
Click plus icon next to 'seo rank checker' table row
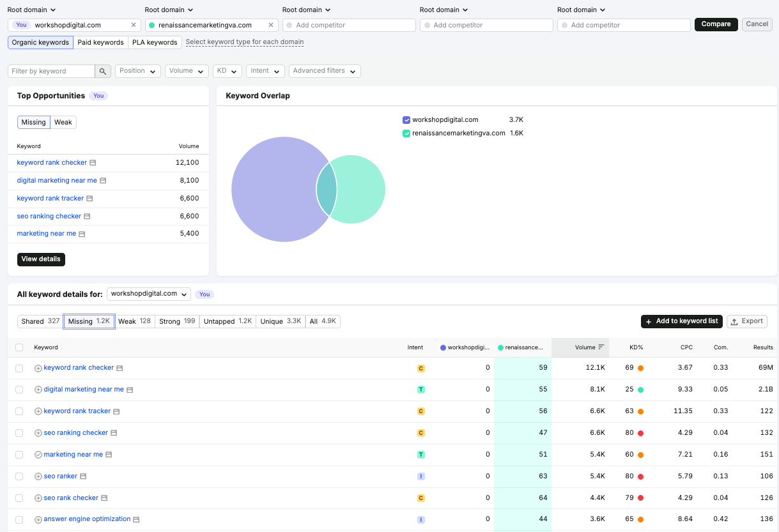38,498
